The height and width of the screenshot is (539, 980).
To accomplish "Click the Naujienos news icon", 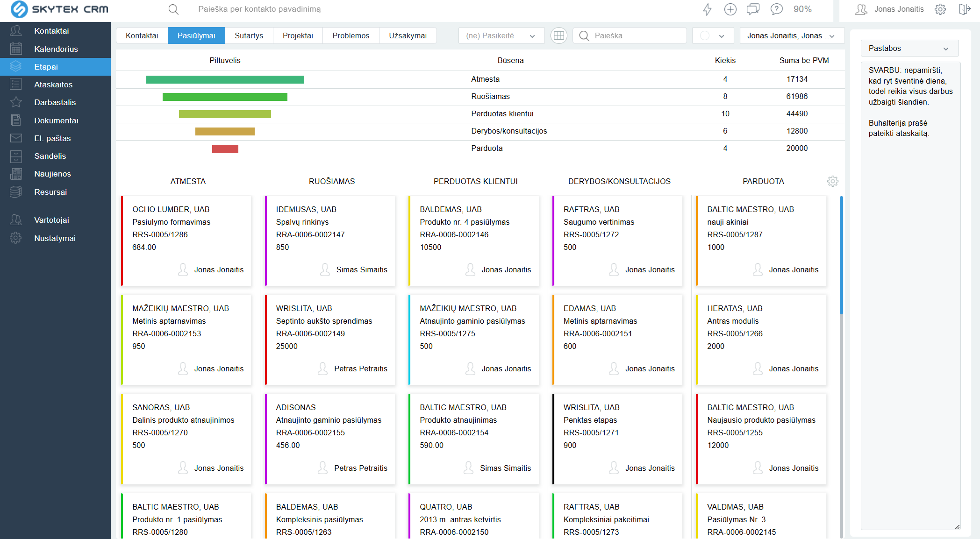I will pos(16,174).
